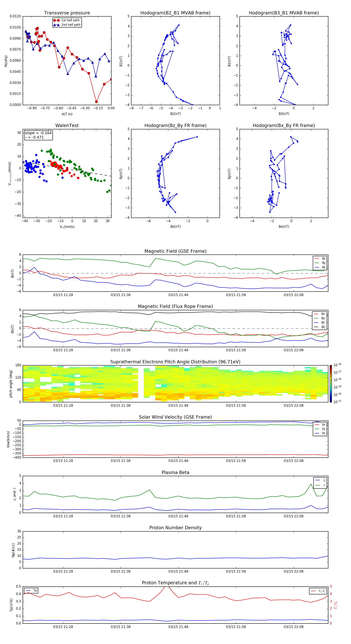Select the "Tp" legend entry

click(31, 591)
